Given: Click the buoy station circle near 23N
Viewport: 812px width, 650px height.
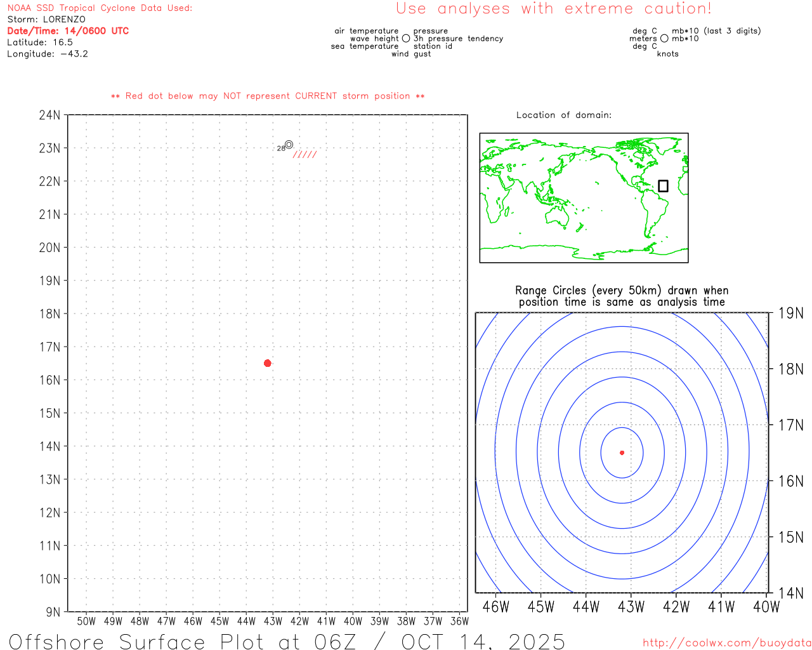Looking at the screenshot, I should [289, 145].
